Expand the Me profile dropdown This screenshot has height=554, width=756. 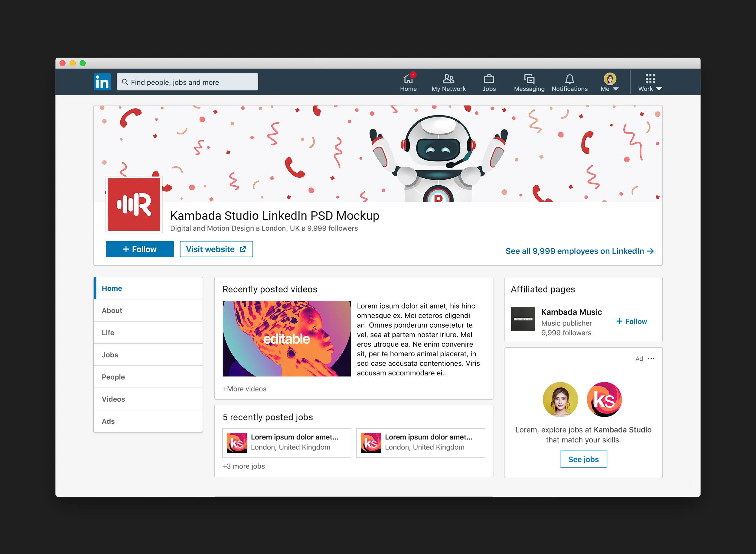click(x=609, y=83)
